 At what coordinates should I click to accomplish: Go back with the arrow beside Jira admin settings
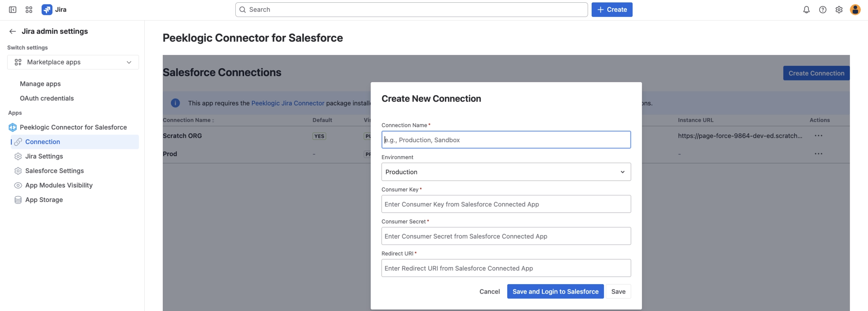tap(13, 31)
